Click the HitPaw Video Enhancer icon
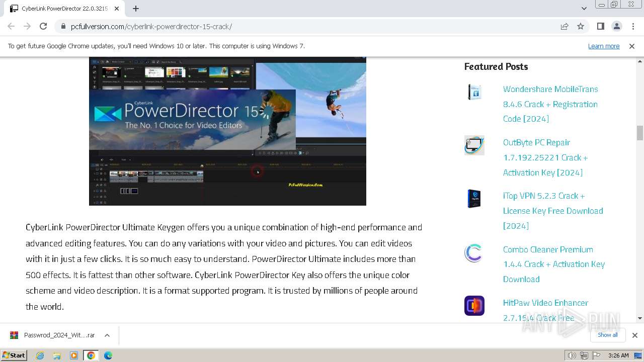 (x=474, y=306)
